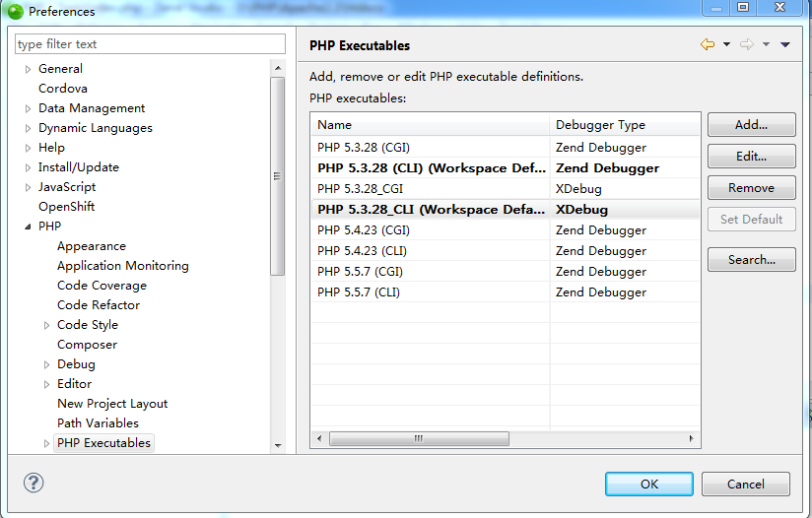Expand the Editor node under PHP

[x=46, y=384]
